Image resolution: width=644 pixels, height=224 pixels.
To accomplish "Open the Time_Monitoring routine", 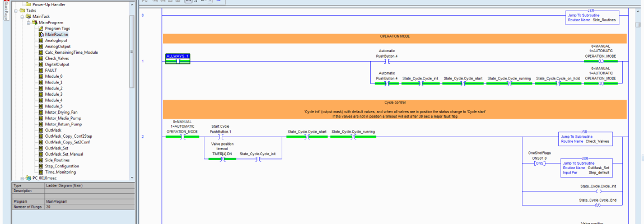I will 60,172.
